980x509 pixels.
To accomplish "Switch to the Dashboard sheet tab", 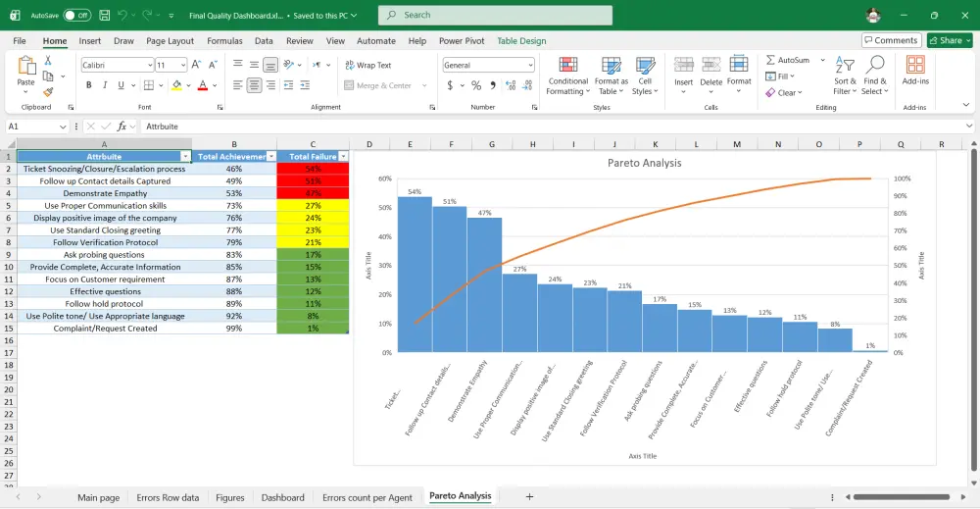I will coord(282,498).
